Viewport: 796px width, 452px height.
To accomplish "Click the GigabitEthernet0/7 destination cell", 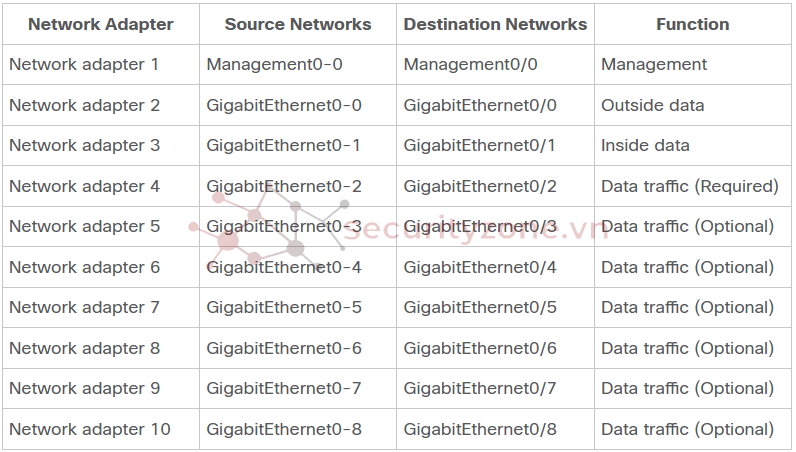I will click(495, 389).
